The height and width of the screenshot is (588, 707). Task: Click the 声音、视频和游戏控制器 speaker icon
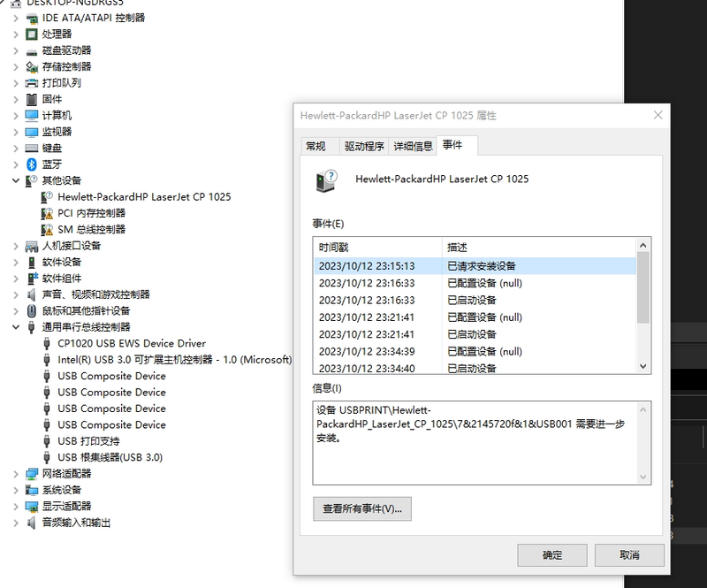pyautogui.click(x=32, y=294)
